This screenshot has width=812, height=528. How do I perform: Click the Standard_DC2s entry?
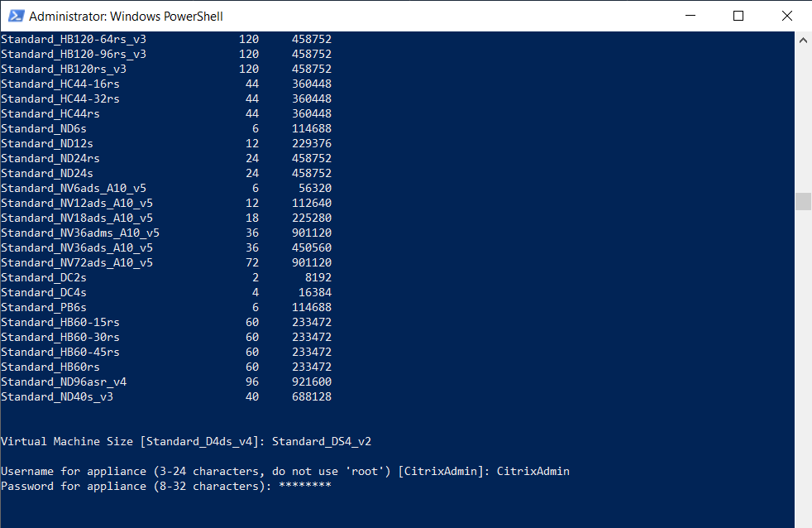click(44, 278)
